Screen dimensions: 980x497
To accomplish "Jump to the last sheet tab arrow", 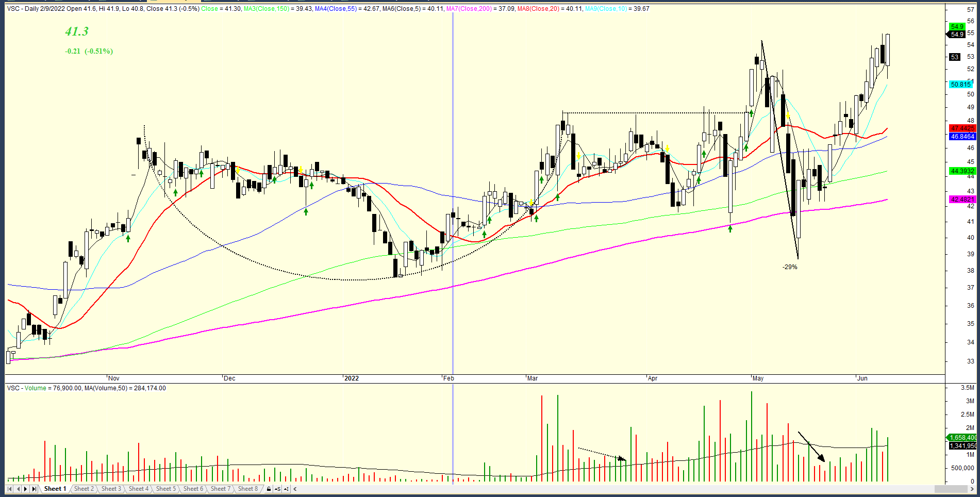I will coord(34,489).
